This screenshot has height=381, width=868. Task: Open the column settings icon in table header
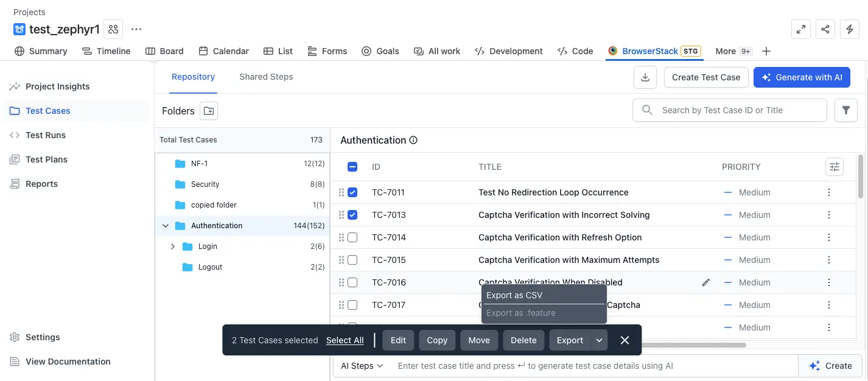click(x=834, y=167)
